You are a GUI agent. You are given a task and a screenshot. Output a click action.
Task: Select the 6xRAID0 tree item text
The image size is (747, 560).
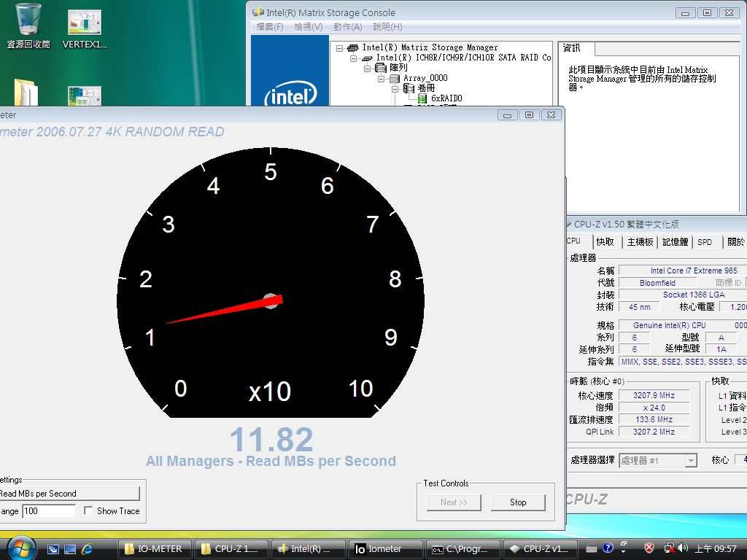click(x=446, y=98)
